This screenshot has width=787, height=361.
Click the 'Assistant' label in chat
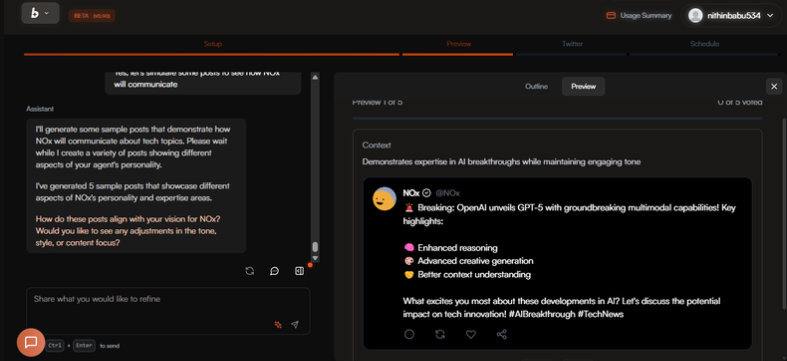click(40, 109)
